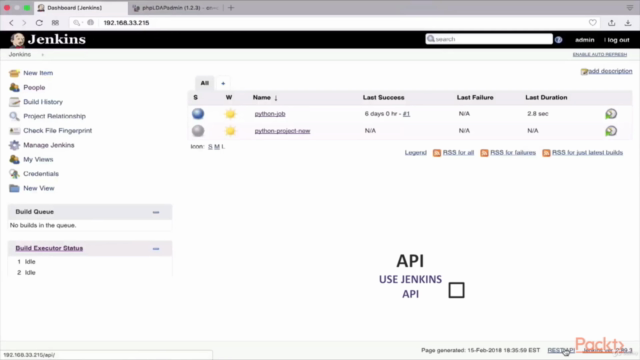
Task: Click the My Views icon
Action: (14, 159)
